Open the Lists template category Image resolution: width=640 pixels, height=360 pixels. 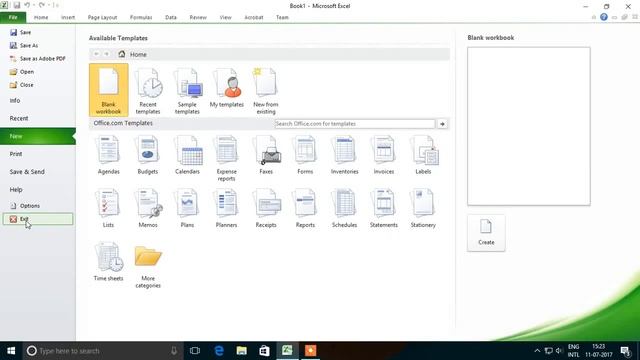click(109, 208)
